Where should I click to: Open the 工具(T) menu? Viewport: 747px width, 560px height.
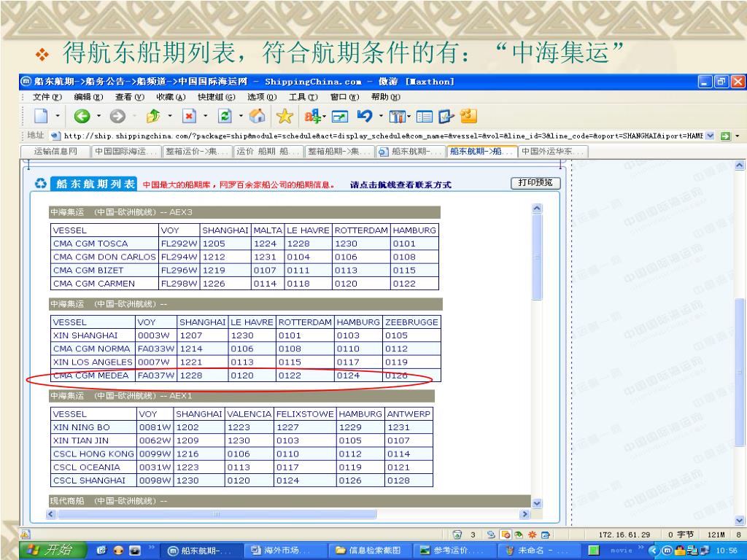pyautogui.click(x=303, y=97)
